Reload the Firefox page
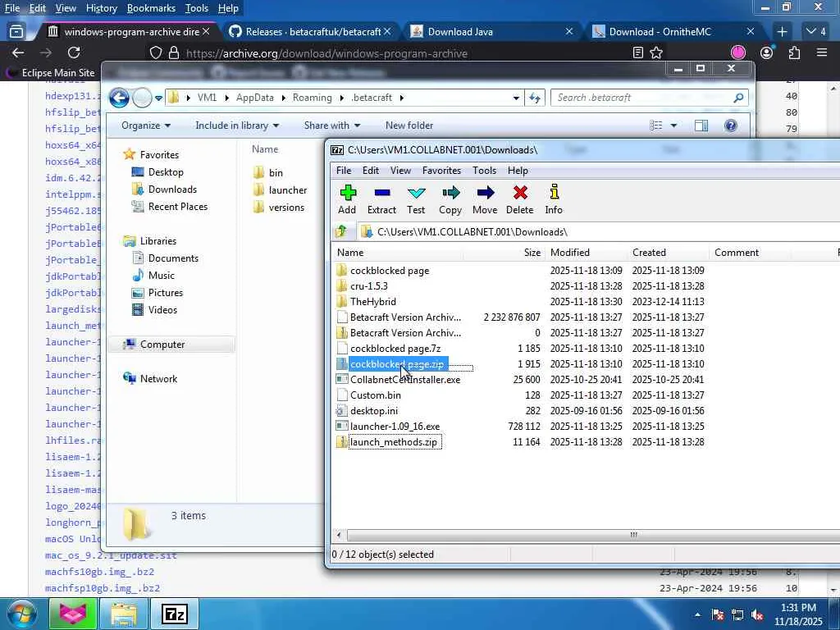 [74, 52]
